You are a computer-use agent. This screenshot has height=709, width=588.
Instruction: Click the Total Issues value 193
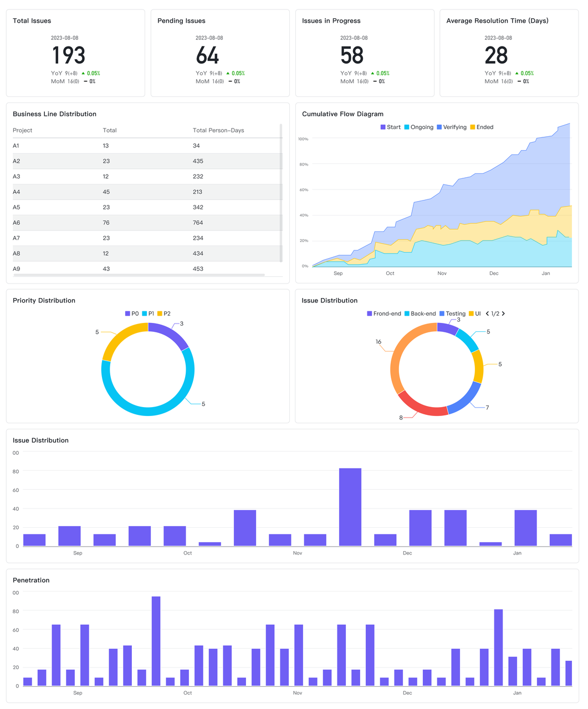69,55
